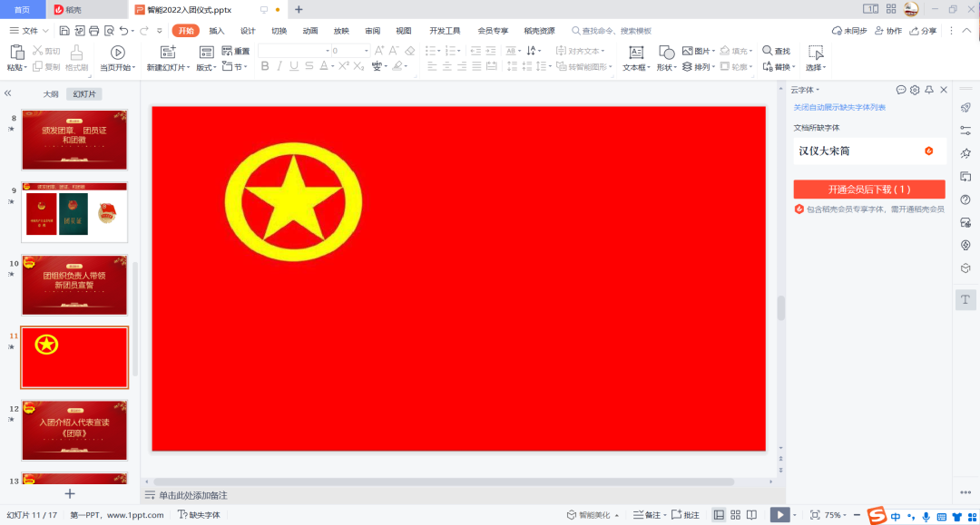Click the 新建幻灯片 new slide icon
980x525 pixels.
(x=168, y=53)
